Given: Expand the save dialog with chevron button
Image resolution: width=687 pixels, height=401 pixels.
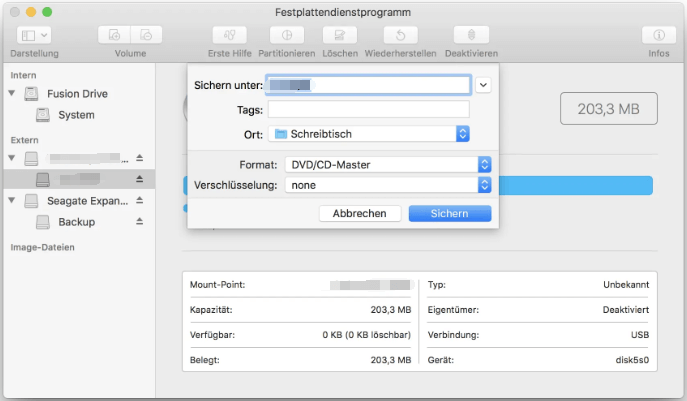Looking at the screenshot, I should coord(483,85).
